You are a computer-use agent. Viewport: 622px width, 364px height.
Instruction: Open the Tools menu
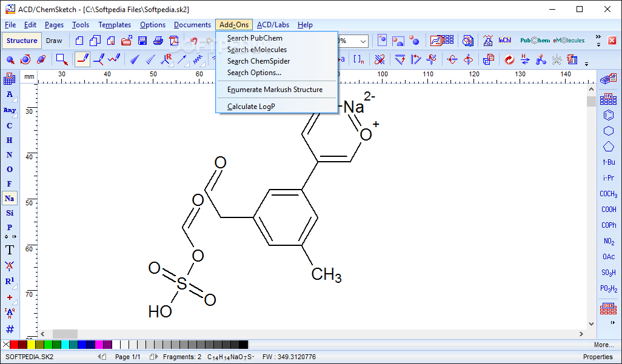[81, 25]
